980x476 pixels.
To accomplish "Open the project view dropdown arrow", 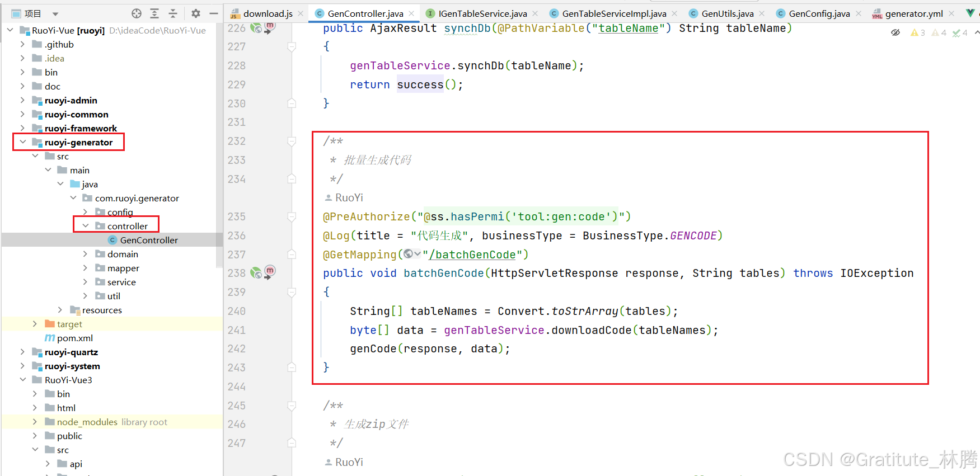I will click(55, 14).
